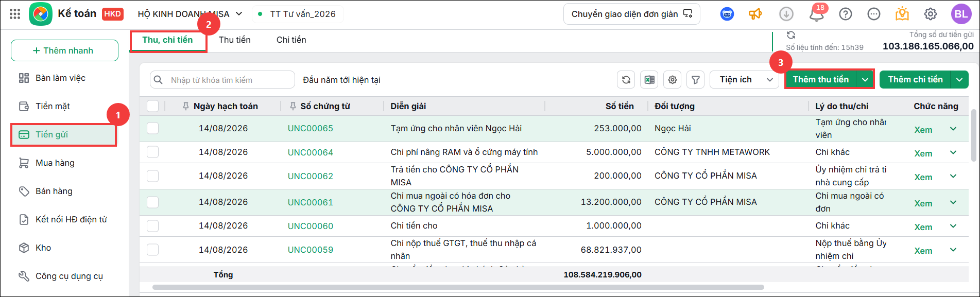Open voucher link UNC00061
This screenshot has width=980, height=297.
click(311, 202)
